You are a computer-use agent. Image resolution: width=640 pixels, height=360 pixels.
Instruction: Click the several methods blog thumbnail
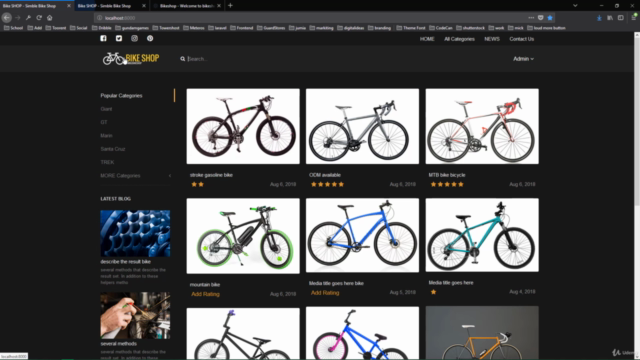pos(135,316)
